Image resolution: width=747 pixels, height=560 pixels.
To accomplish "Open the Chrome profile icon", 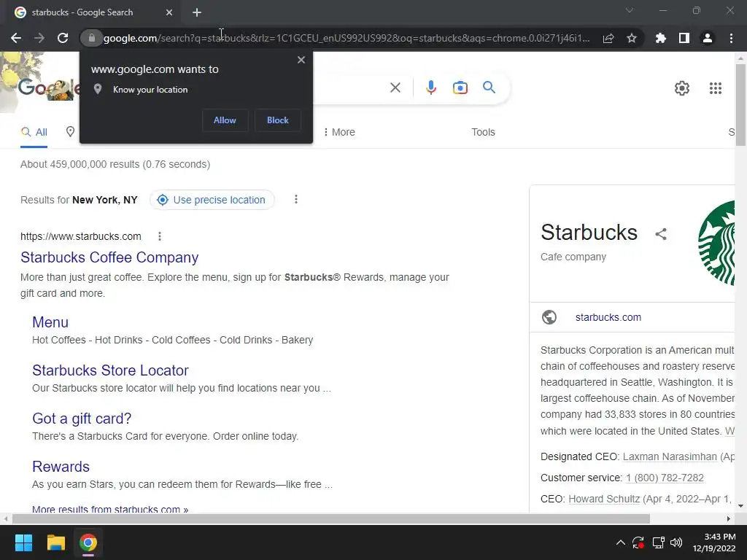I will (x=708, y=38).
